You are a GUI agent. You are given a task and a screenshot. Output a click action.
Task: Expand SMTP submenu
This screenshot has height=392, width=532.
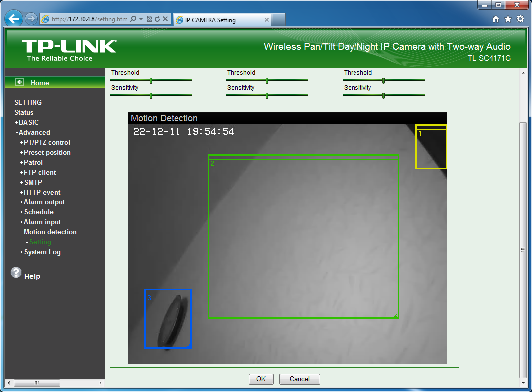coord(31,182)
